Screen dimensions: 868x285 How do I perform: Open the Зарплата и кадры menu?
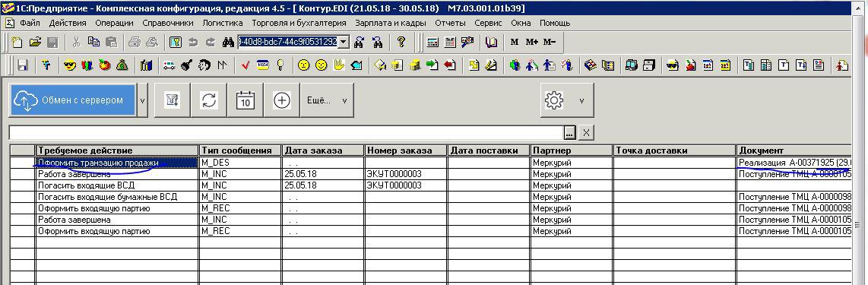(x=391, y=24)
